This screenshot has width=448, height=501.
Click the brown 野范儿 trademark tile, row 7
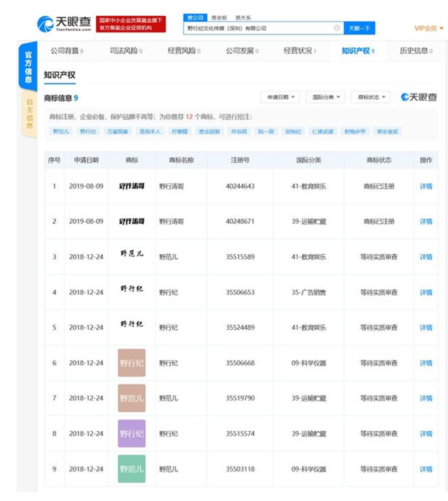click(132, 398)
